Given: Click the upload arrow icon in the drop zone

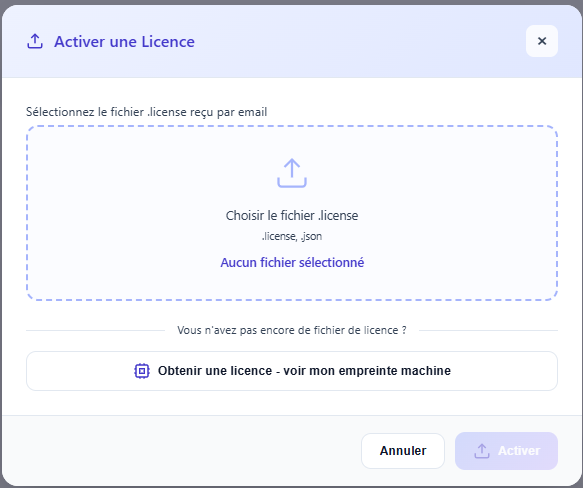Looking at the screenshot, I should [x=292, y=173].
